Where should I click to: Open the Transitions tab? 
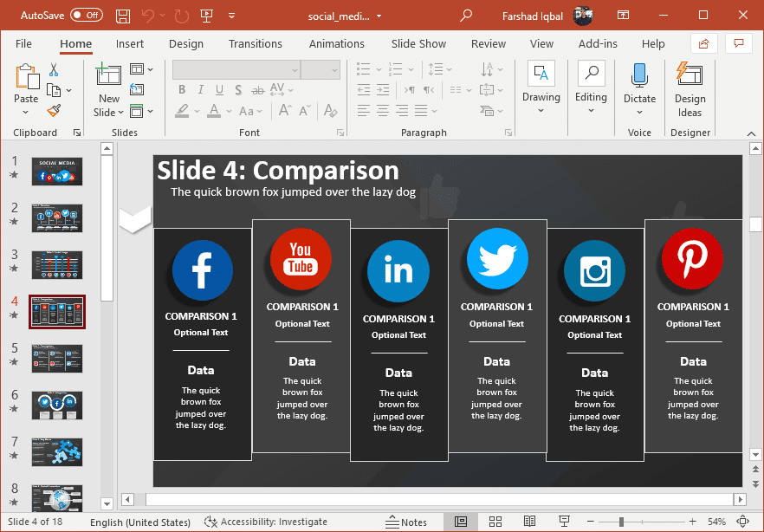[255, 43]
